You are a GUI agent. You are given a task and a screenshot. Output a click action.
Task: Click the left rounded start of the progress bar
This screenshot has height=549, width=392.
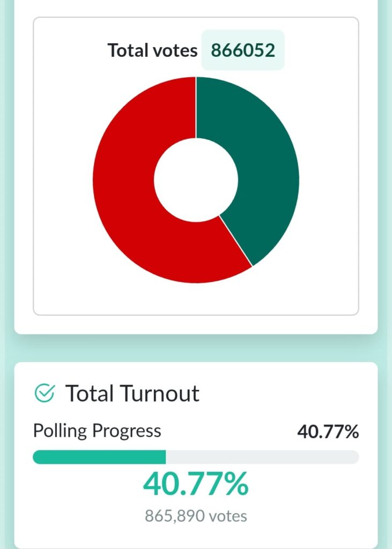pos(36,457)
